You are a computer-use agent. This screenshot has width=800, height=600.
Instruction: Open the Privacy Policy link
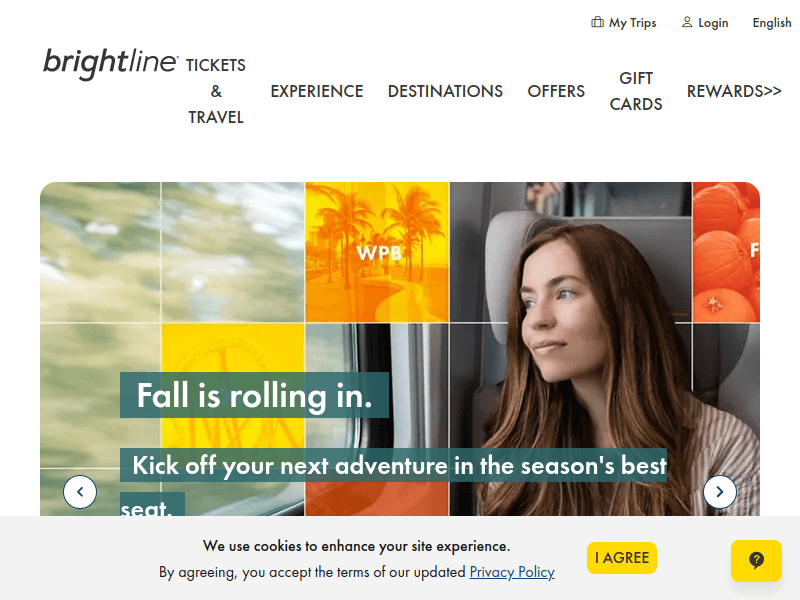pyautogui.click(x=512, y=572)
